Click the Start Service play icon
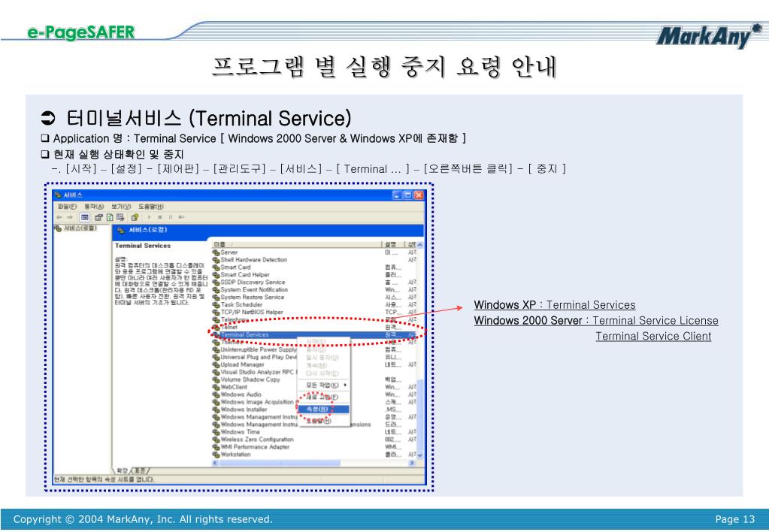The width and height of the screenshot is (769, 532). (x=149, y=217)
